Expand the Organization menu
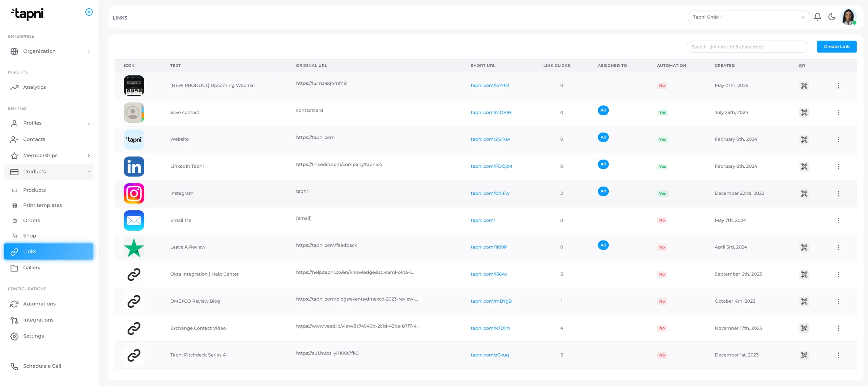 pyautogui.click(x=49, y=51)
